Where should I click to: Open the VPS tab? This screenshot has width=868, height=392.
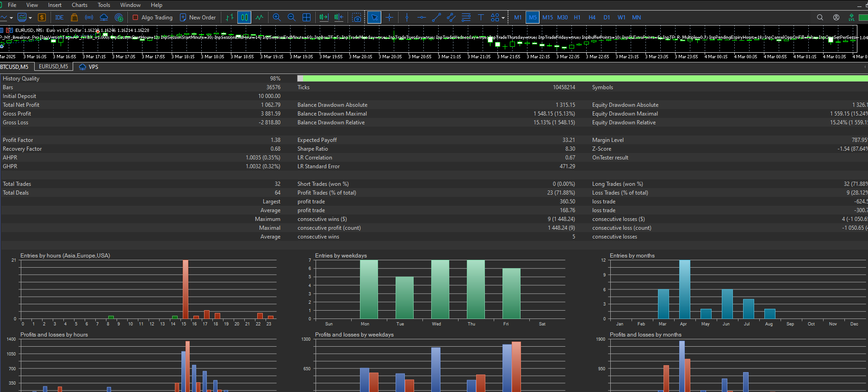click(x=89, y=67)
